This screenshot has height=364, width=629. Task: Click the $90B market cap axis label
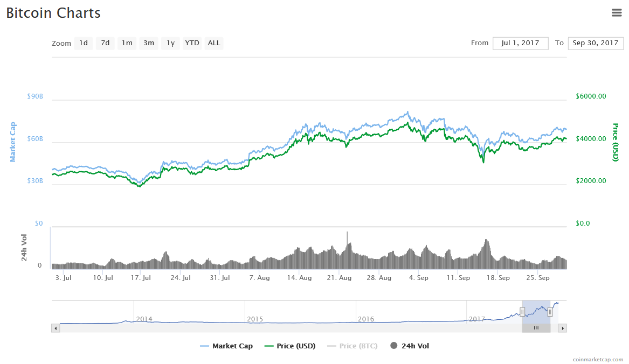[35, 96]
